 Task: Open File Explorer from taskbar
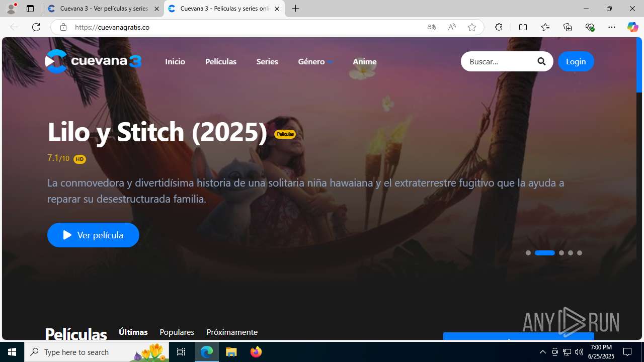click(x=231, y=352)
